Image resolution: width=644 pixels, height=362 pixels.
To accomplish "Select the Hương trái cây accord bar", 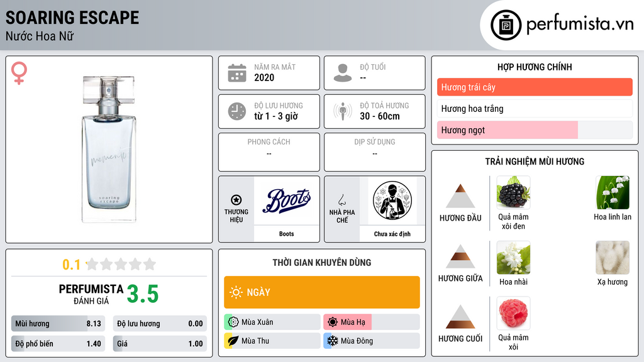I will (535, 87).
